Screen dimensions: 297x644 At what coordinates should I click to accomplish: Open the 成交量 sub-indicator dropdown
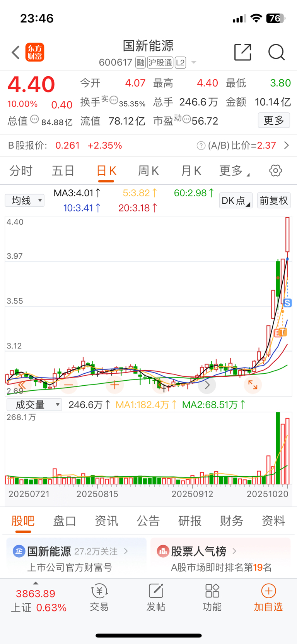point(34,405)
